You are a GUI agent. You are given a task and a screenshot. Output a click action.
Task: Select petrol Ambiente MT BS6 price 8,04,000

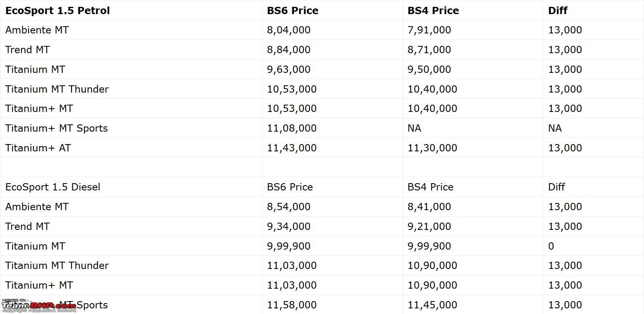(289, 30)
